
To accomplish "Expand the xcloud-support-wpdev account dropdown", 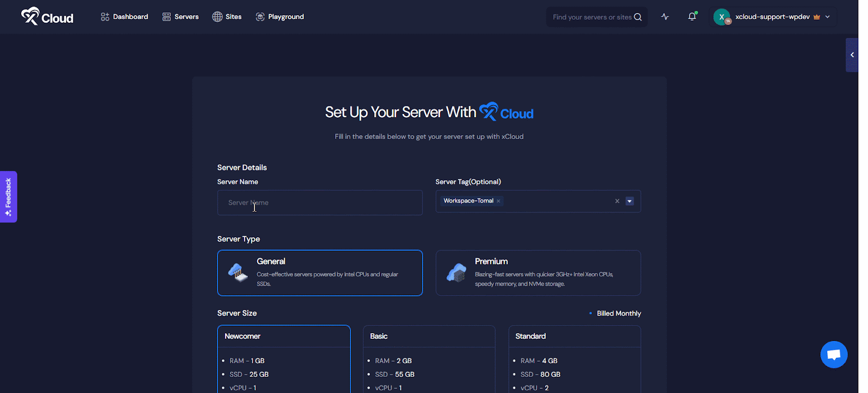I will (827, 17).
